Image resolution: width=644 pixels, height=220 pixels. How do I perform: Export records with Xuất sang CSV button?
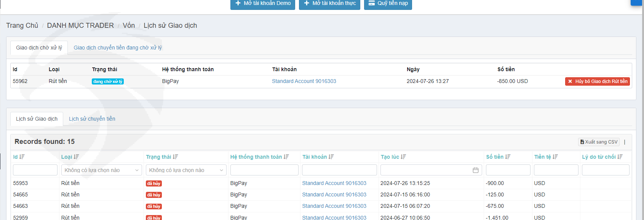click(x=599, y=142)
